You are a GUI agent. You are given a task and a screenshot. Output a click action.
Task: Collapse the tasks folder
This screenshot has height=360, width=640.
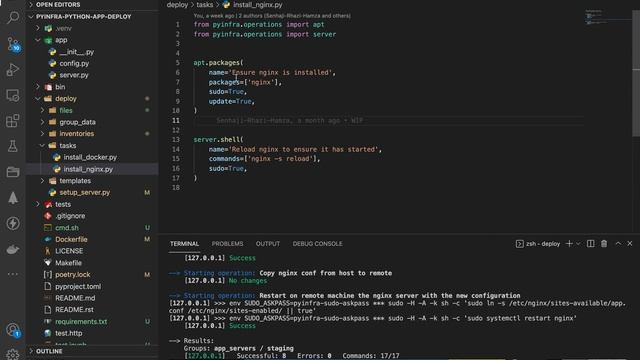coord(42,146)
